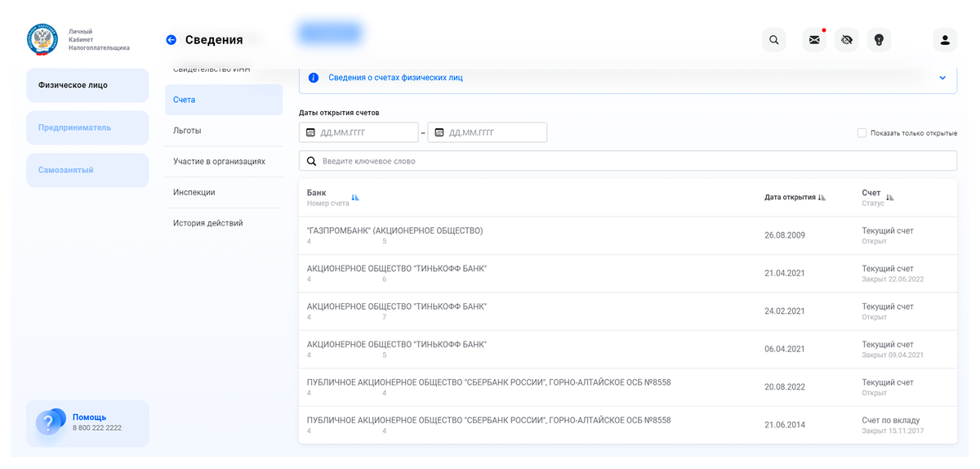Open the end date calendar icon
Image resolution: width=980 pixels, height=469 pixels.
(x=439, y=132)
